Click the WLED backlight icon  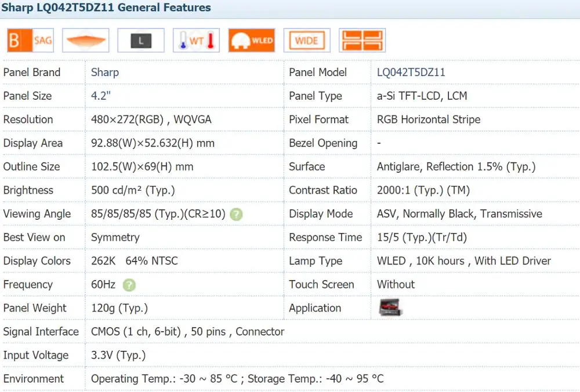point(252,41)
